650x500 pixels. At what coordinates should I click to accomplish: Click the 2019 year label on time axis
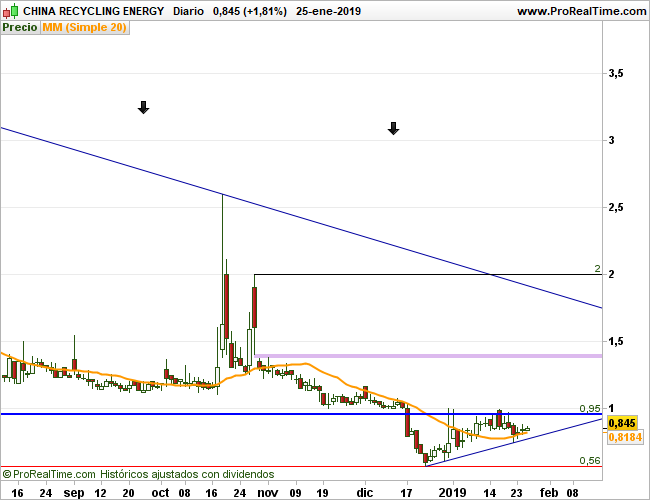(452, 493)
